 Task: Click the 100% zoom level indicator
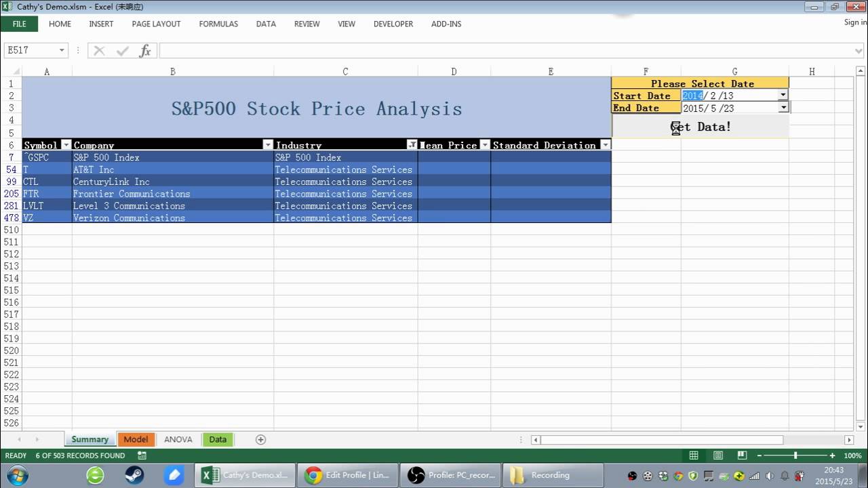[852, 455]
